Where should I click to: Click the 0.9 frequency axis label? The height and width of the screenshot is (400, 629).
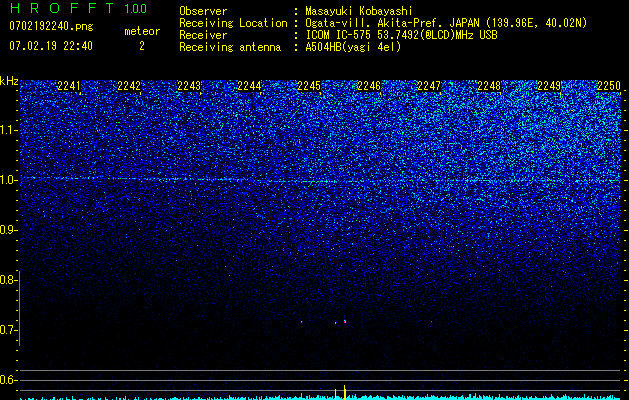pos(8,230)
